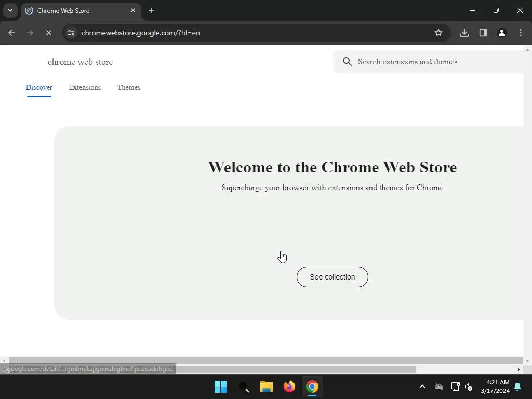Click the muted volume tray icon
This screenshot has width=532, height=399.
(x=469, y=387)
